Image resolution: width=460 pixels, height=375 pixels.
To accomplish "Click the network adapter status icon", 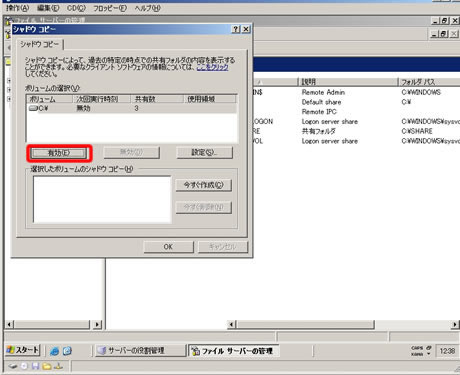I will coord(59,366).
